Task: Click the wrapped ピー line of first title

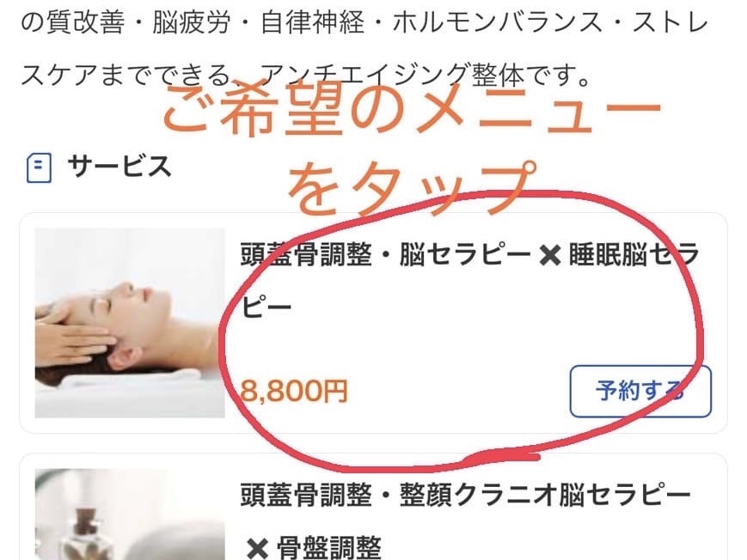Action: [266, 306]
